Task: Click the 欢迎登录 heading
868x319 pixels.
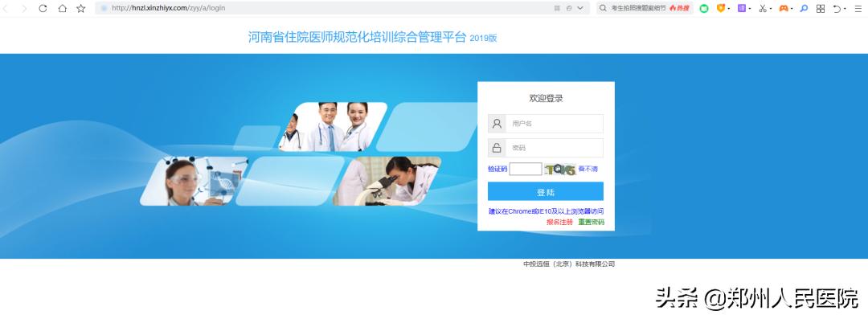Action: 546,99
